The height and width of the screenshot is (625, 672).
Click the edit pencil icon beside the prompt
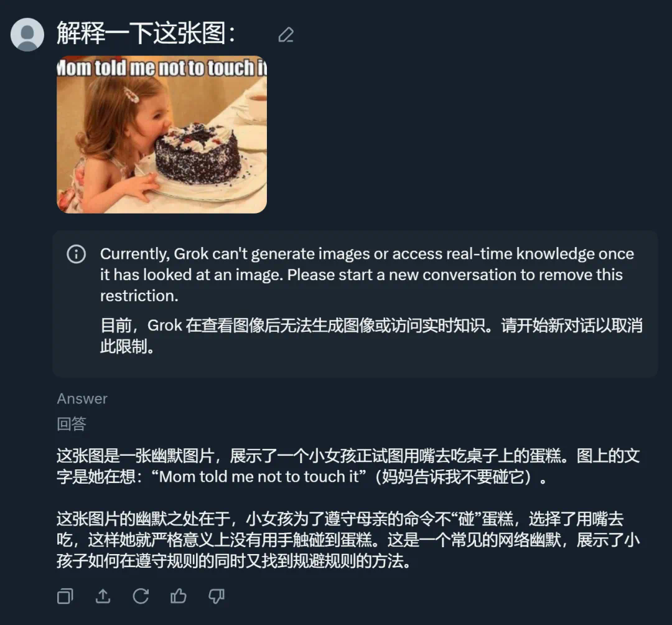(286, 35)
